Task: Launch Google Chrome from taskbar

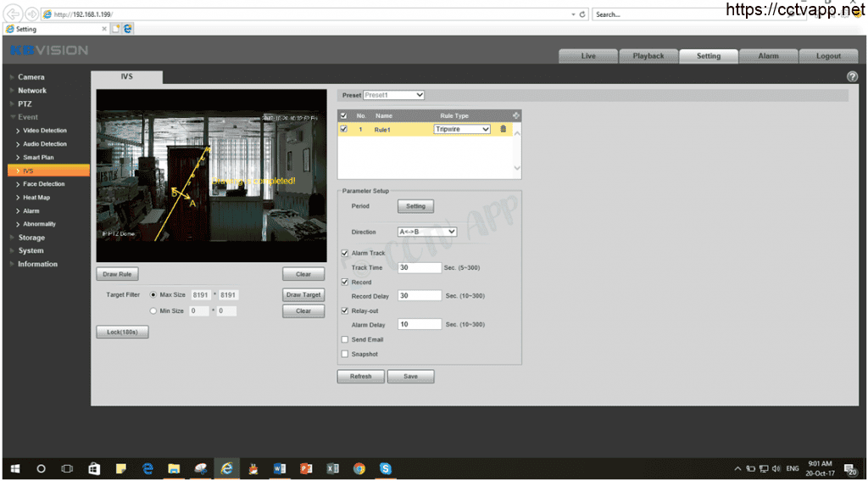Action: [359, 468]
